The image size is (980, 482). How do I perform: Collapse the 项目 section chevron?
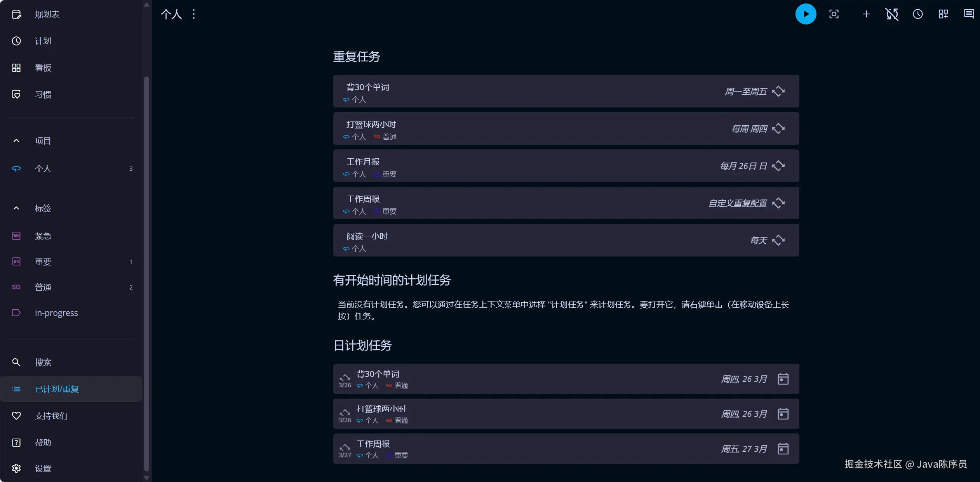16,141
